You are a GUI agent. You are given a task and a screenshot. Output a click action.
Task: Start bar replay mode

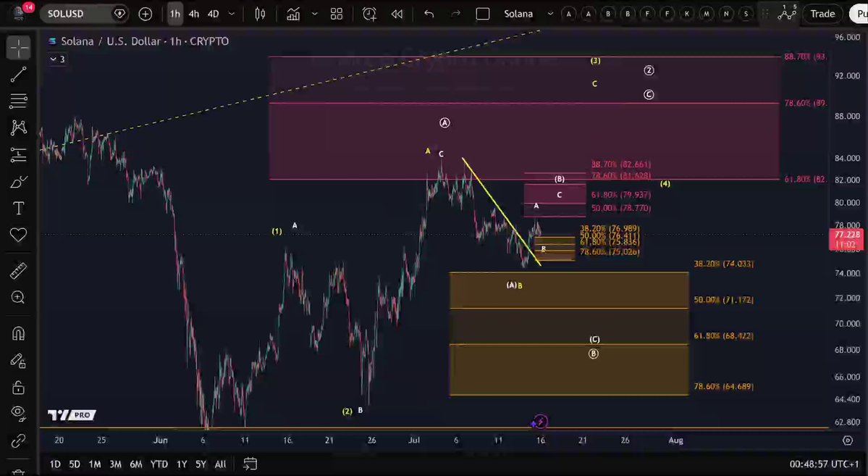click(397, 14)
